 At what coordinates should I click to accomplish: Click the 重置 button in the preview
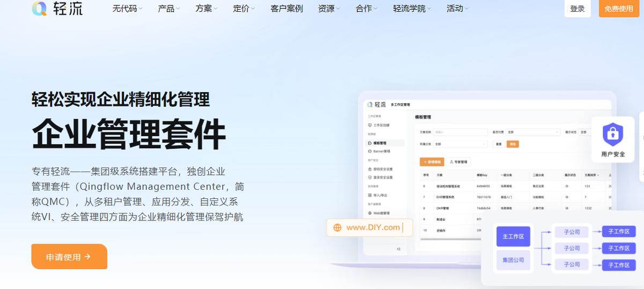[499, 144]
